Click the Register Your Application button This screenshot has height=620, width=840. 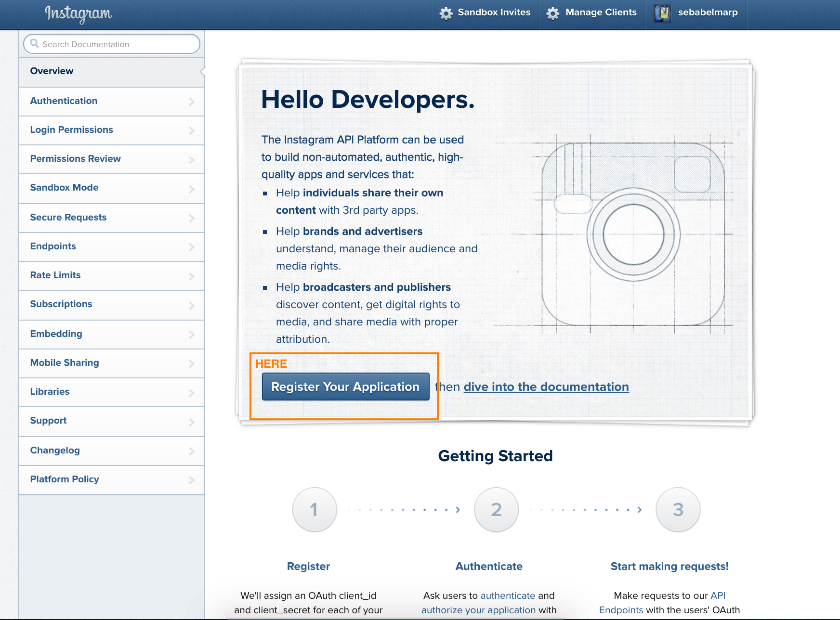click(345, 387)
